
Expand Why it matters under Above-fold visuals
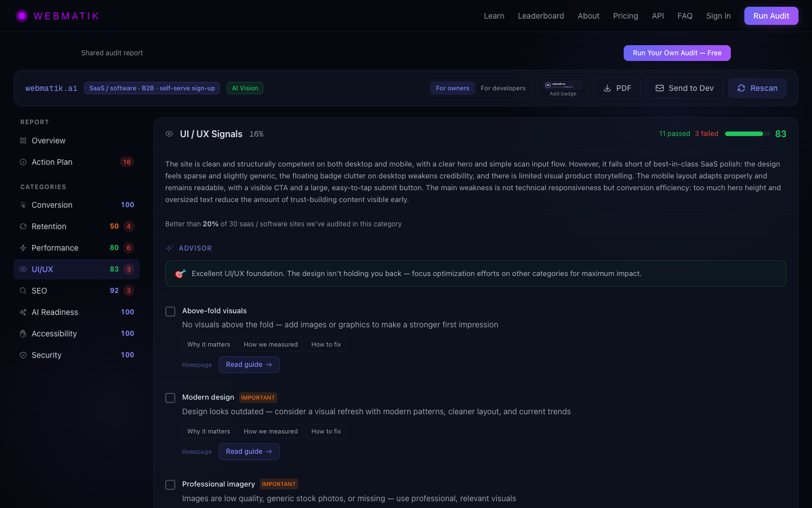(209, 344)
